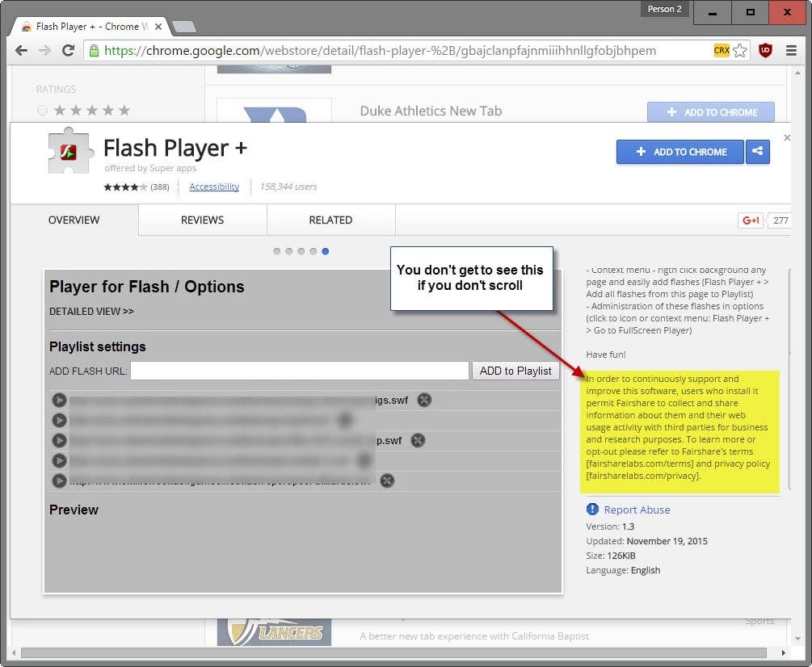Click ADD to Playlist button

pyautogui.click(x=515, y=371)
